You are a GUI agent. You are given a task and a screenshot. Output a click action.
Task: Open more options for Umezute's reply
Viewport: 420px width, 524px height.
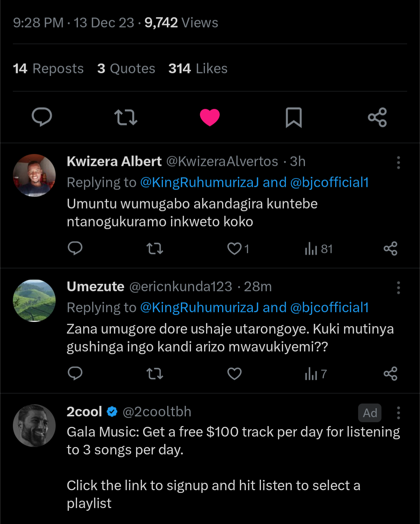(398, 288)
